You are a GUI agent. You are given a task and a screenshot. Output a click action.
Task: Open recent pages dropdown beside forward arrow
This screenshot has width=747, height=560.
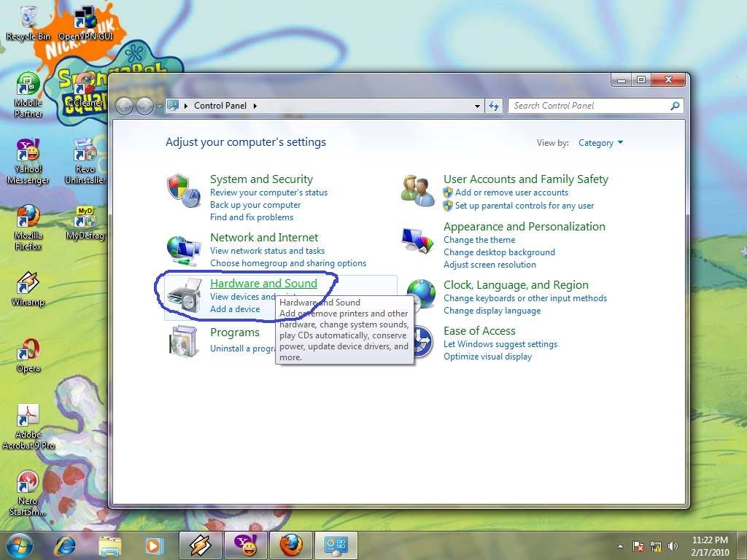pos(159,106)
